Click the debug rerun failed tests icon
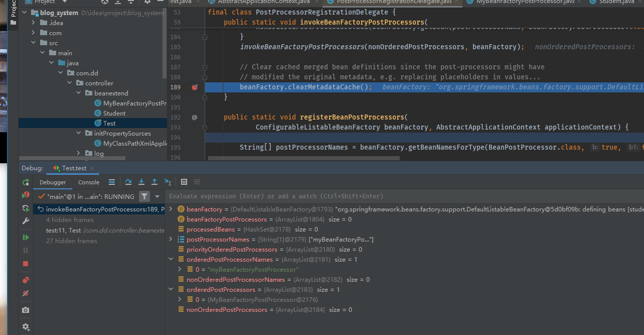This screenshot has width=644, height=335. coord(26,195)
